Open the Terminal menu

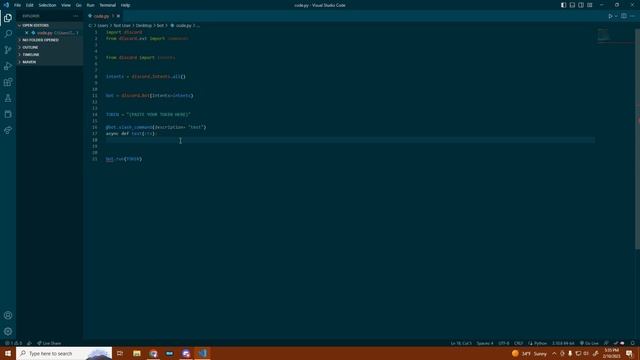(107, 5)
